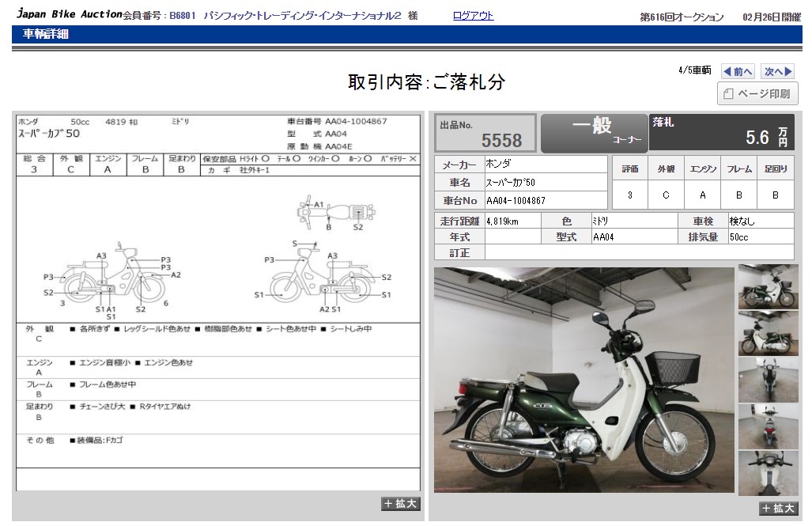Click the 4/5車輌 vehicle counter text
The image size is (812, 526).
(x=695, y=70)
